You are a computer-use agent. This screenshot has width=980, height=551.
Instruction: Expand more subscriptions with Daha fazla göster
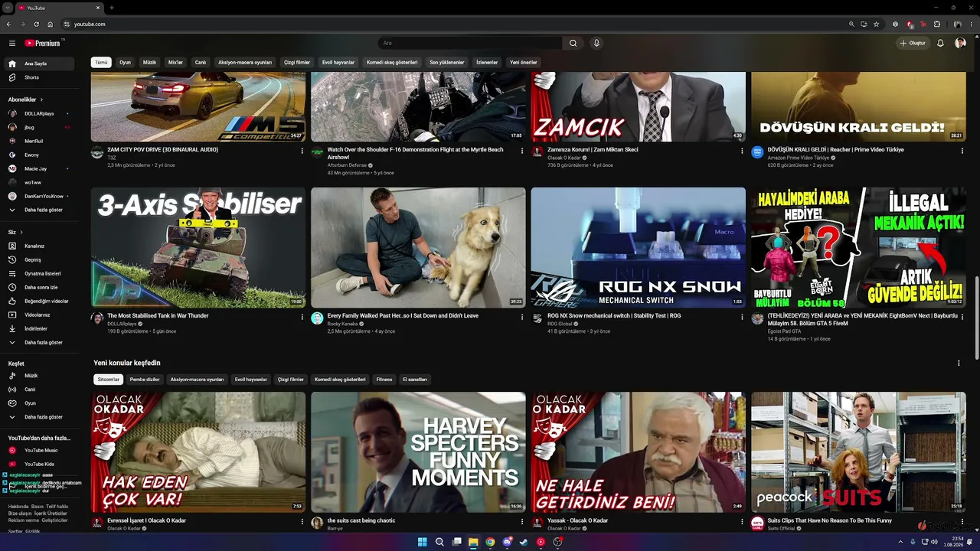(x=38, y=210)
